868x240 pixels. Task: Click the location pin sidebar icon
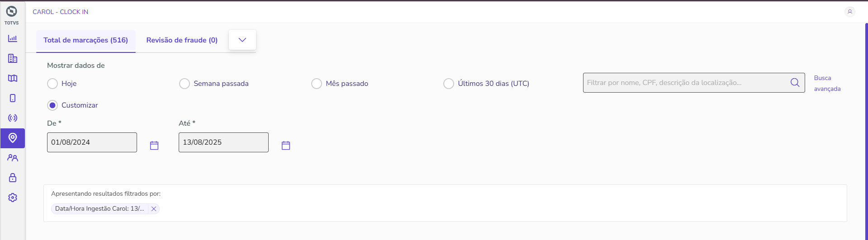click(x=13, y=138)
